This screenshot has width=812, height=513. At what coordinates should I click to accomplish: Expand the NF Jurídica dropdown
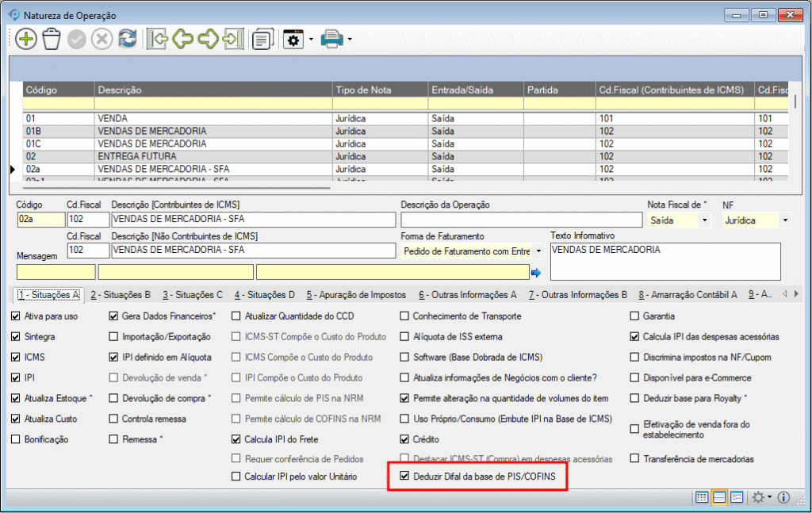pyautogui.click(x=785, y=220)
